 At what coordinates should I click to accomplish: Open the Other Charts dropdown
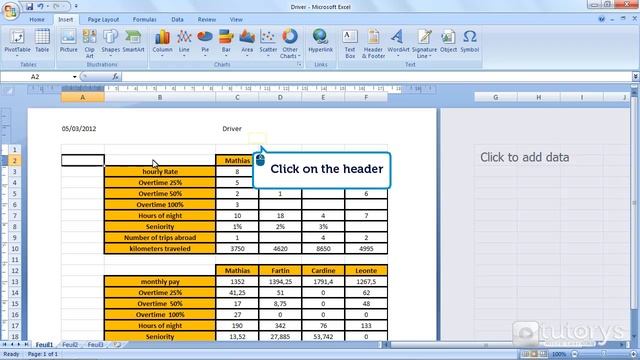(x=289, y=43)
